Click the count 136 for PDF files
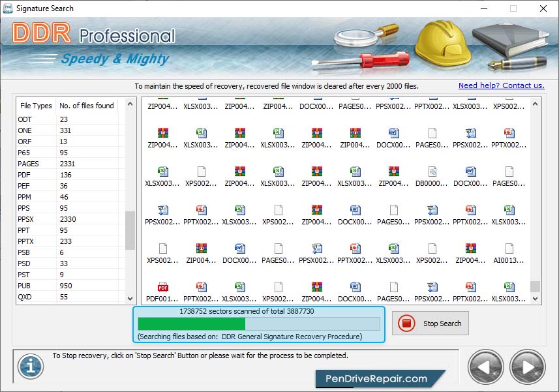Image resolution: width=559 pixels, height=392 pixels. (x=66, y=175)
